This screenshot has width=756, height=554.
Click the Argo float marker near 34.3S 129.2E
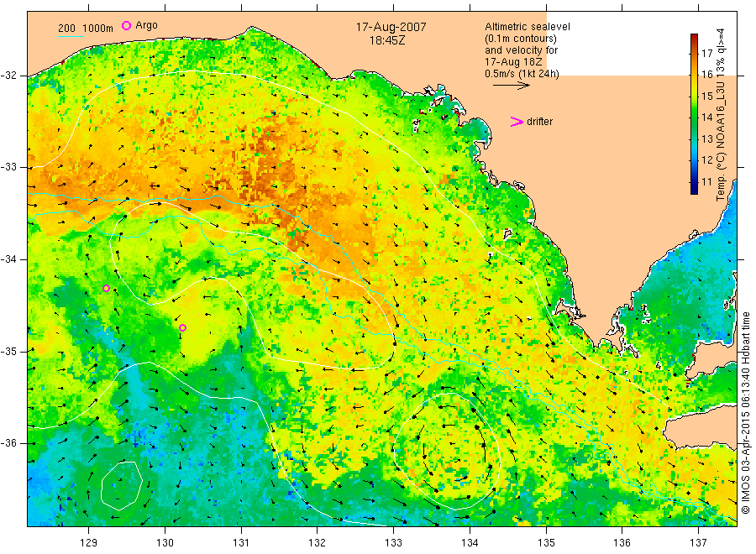pyautogui.click(x=106, y=289)
